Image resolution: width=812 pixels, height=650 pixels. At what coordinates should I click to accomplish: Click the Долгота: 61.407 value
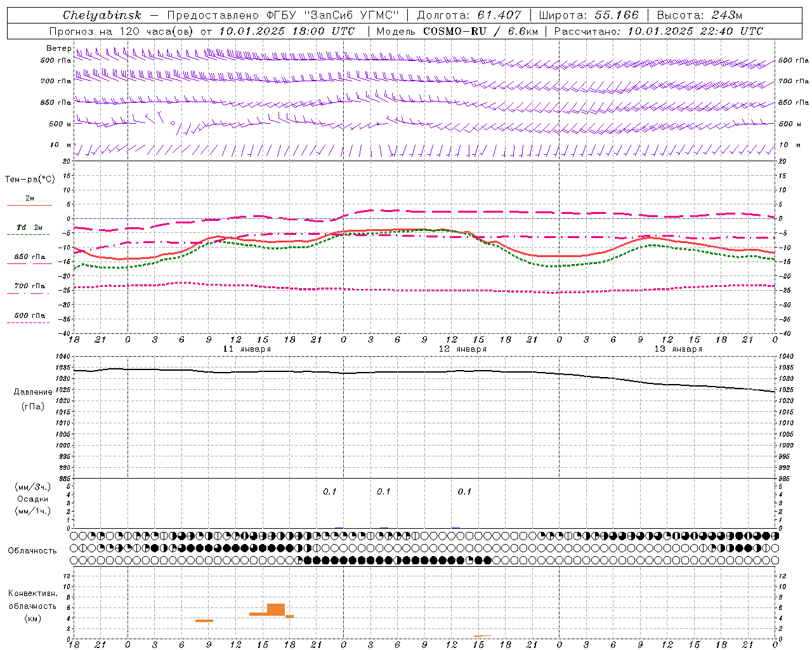coord(469,15)
